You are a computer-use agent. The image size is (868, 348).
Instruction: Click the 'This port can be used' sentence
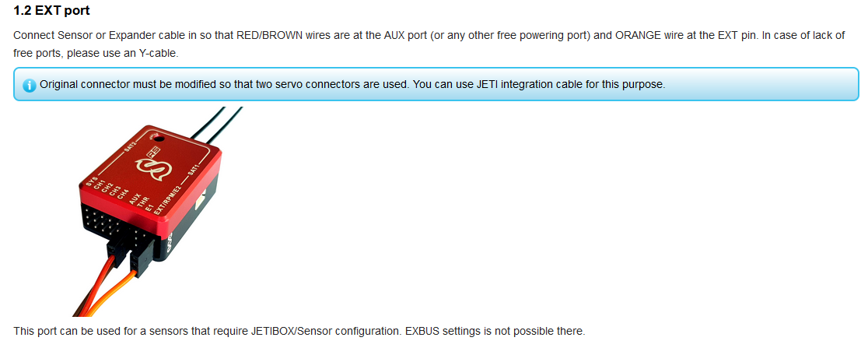(x=299, y=332)
